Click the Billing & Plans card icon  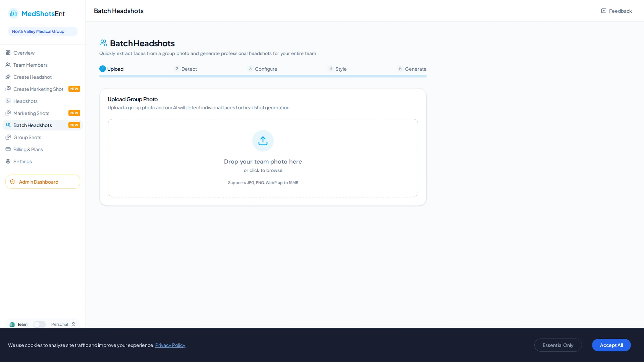click(x=8, y=149)
